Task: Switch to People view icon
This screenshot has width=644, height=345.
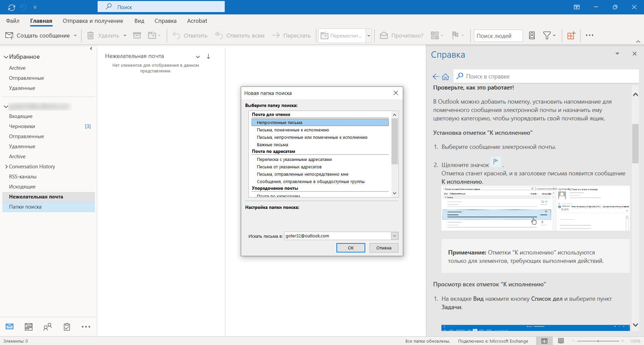Action: pyautogui.click(x=48, y=327)
